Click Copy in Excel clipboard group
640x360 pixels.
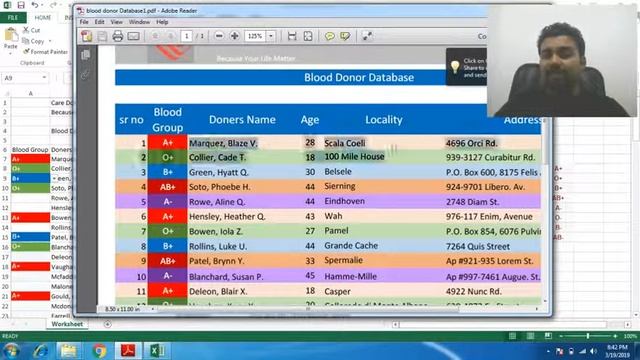tap(33, 41)
